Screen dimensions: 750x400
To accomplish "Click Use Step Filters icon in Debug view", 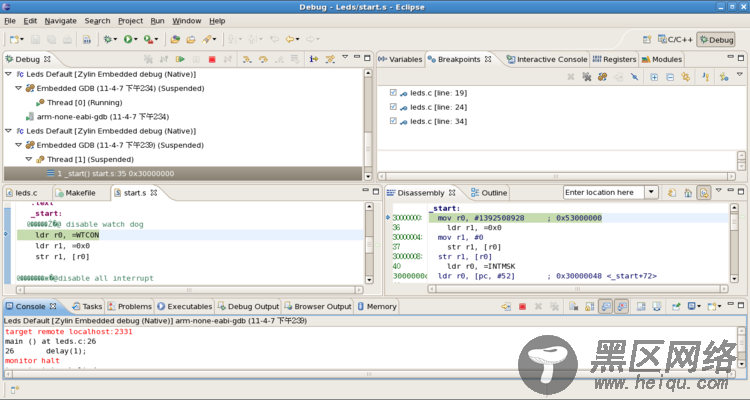I will pos(330,59).
